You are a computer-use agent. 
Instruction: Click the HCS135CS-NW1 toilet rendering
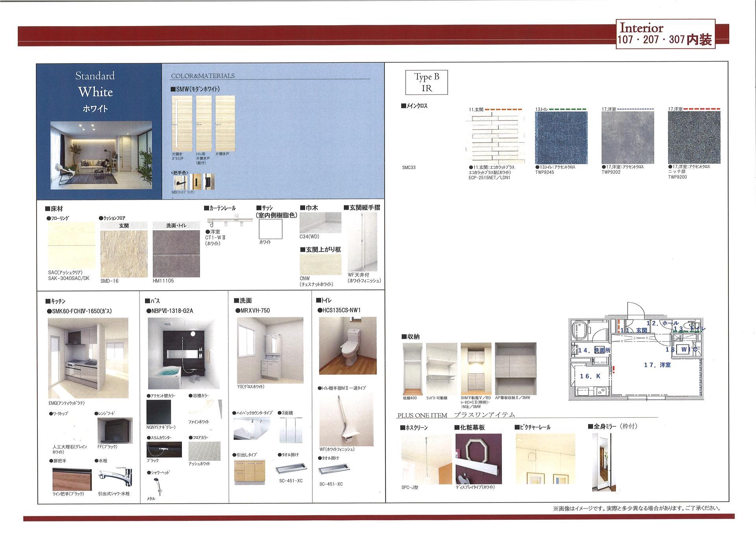[x=348, y=346]
